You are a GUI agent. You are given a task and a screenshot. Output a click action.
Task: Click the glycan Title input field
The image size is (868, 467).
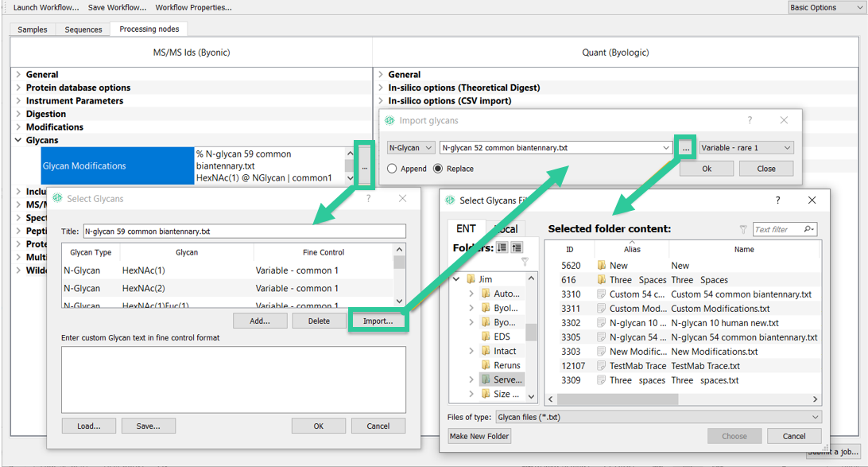pyautogui.click(x=244, y=232)
